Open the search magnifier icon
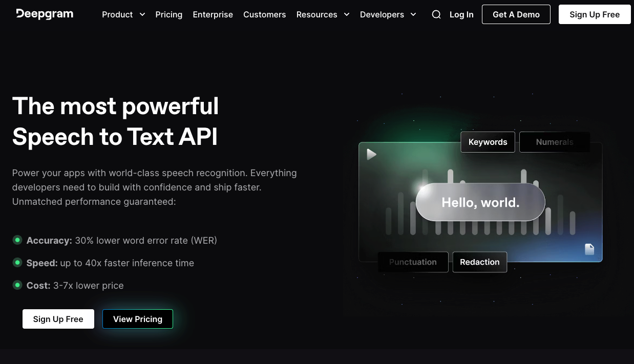Viewport: 634px width, 364px height. coord(436,14)
